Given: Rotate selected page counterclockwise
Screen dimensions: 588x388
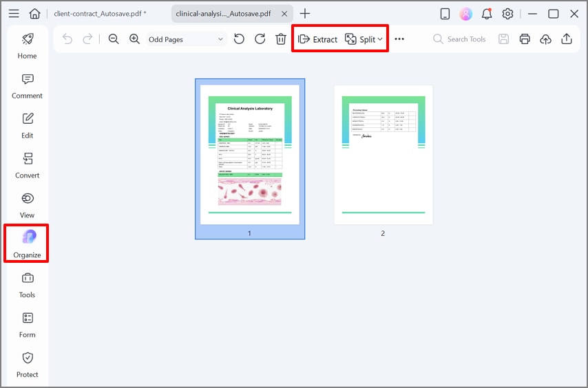Looking at the screenshot, I should (x=239, y=39).
